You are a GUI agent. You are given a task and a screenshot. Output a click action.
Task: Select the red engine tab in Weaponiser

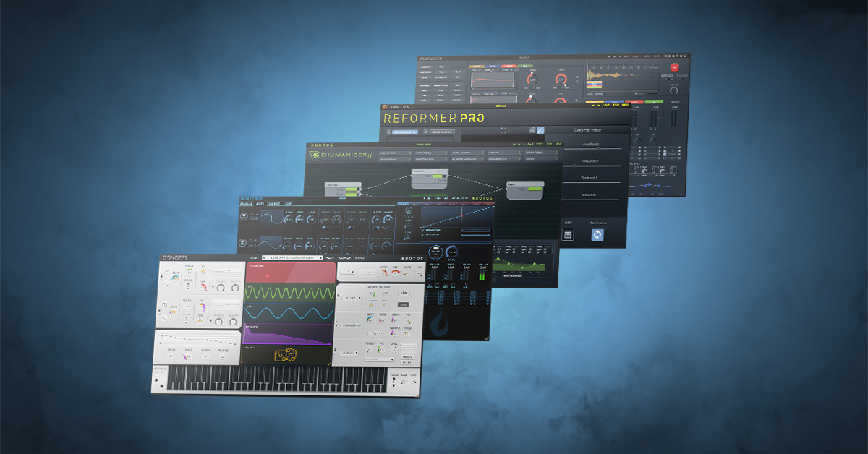pos(508,67)
